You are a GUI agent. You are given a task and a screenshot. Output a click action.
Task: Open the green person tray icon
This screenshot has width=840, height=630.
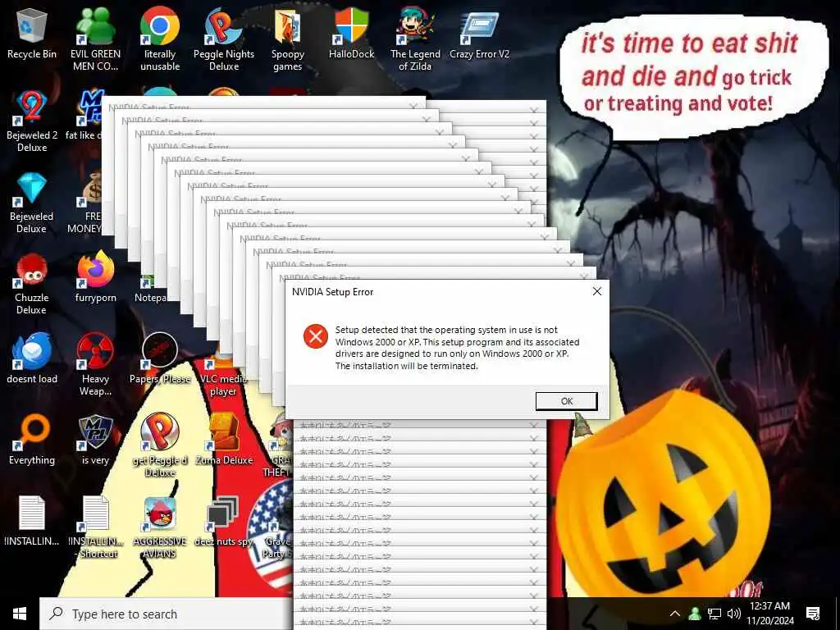click(x=695, y=614)
